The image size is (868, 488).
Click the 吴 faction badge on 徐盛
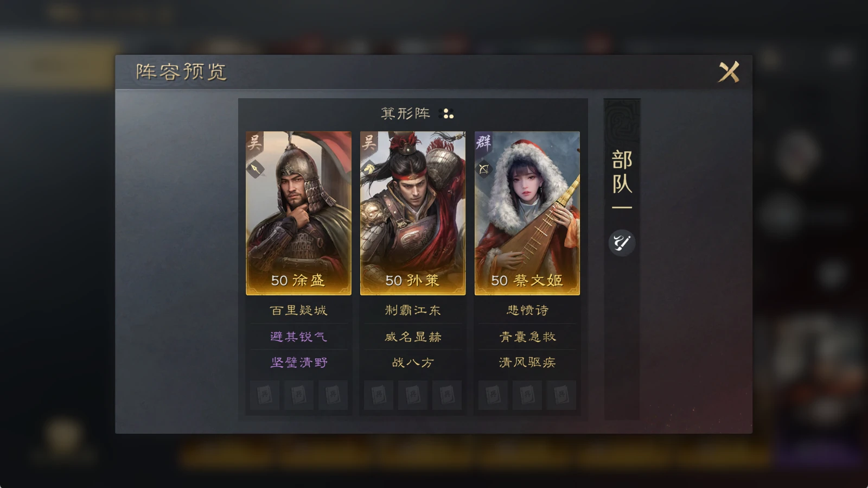pos(254,143)
